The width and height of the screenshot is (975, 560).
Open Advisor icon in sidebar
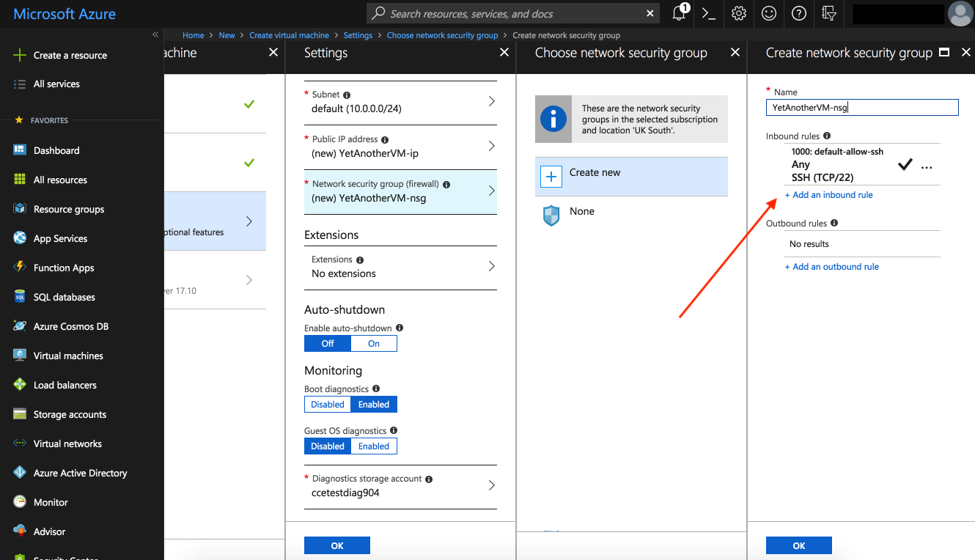(x=20, y=531)
